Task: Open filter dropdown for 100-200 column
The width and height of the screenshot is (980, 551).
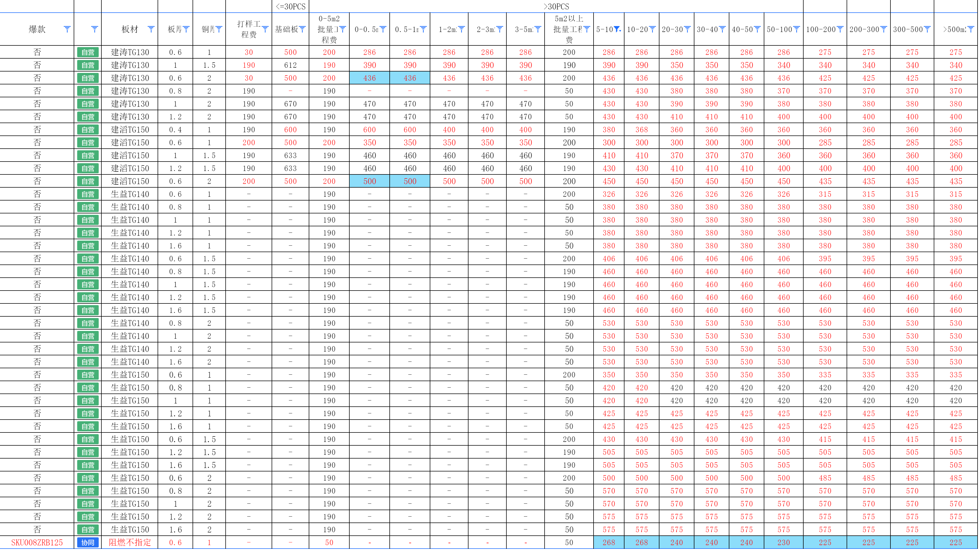Action: pyautogui.click(x=840, y=29)
